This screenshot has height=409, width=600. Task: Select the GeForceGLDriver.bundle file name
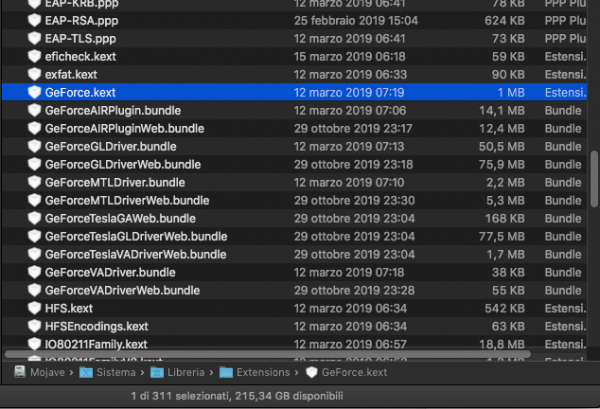111,147
